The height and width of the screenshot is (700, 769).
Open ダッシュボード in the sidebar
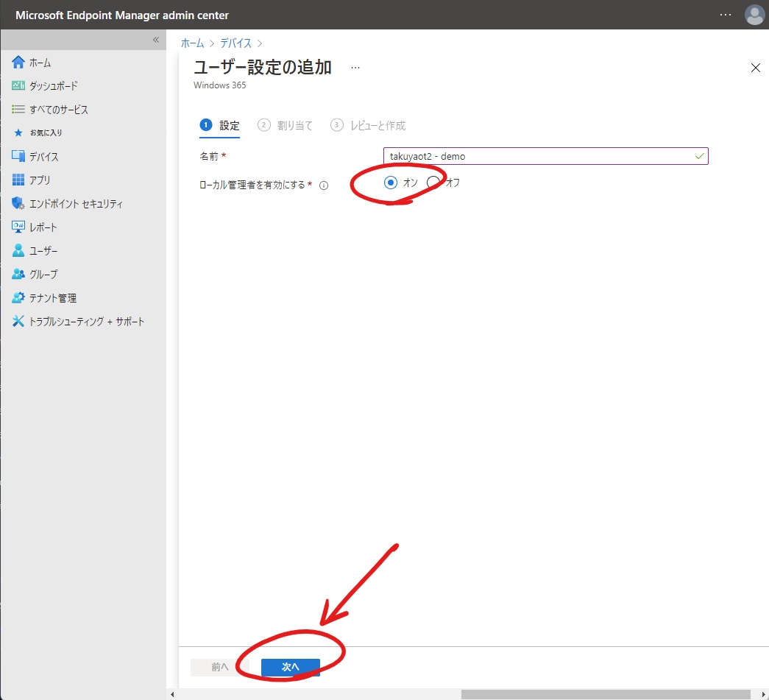point(54,86)
